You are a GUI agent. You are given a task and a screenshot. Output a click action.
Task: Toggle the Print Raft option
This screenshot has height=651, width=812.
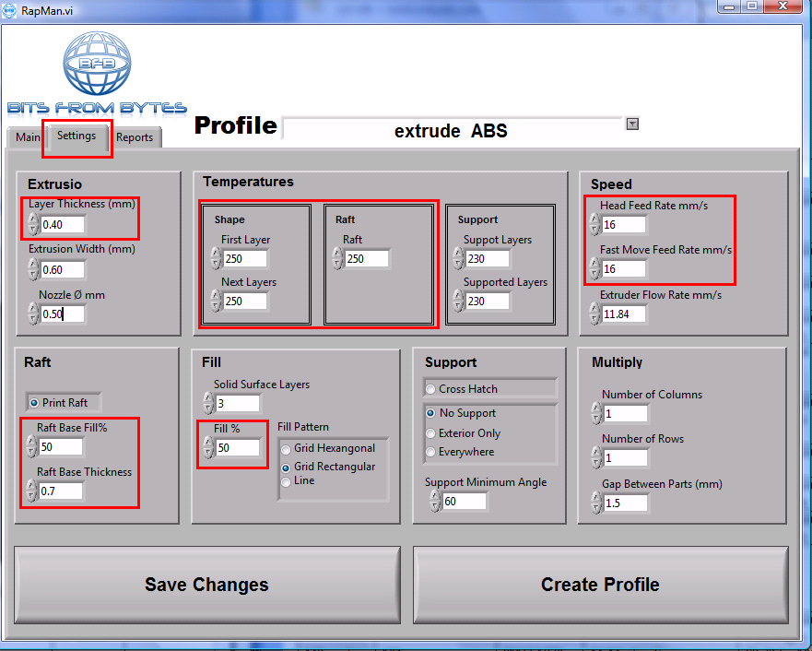36,403
